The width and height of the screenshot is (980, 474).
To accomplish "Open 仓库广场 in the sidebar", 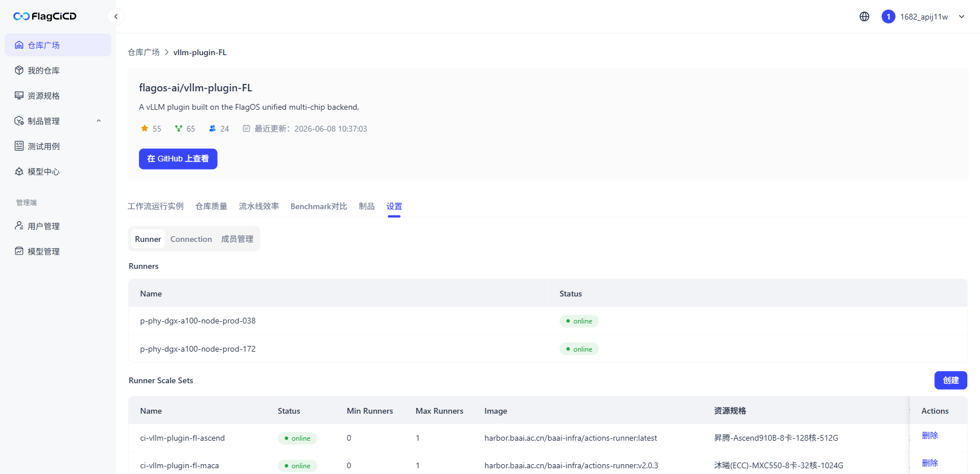I will [58, 45].
